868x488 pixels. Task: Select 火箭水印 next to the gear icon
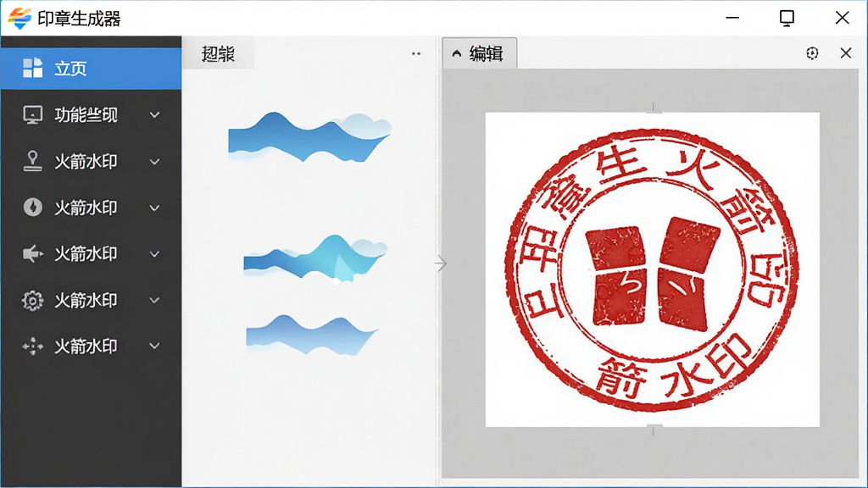[x=86, y=301]
